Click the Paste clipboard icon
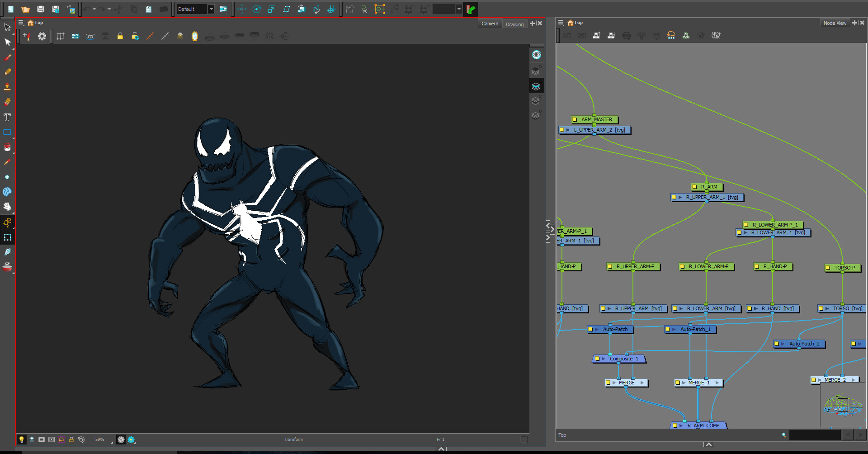The width and height of the screenshot is (868, 454). pos(148,9)
